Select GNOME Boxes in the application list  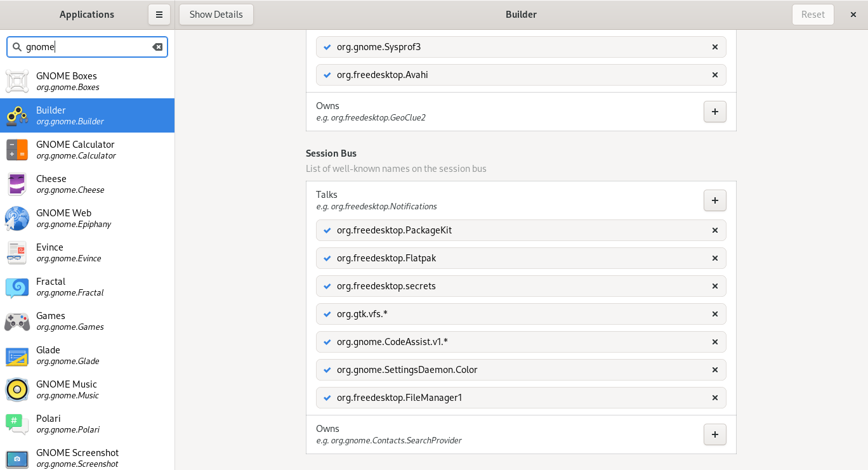tap(88, 81)
